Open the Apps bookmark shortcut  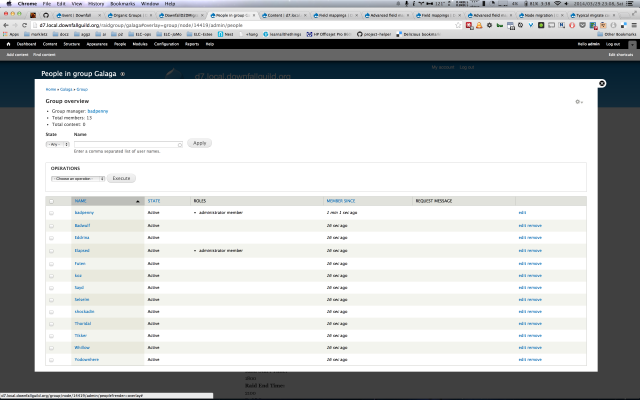pyautogui.click(x=11, y=34)
